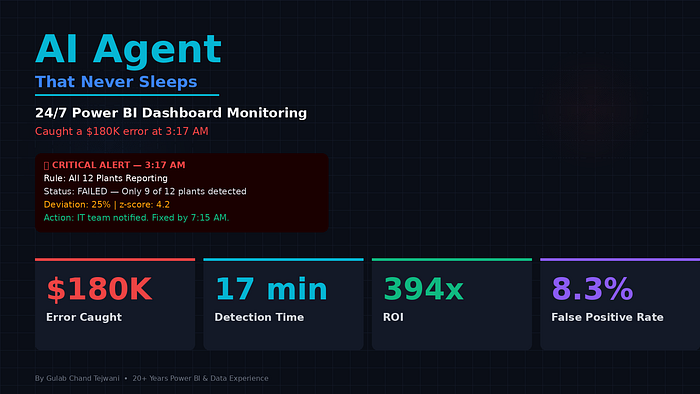
Task: Click the '$180K' value
Action: [x=99, y=289]
